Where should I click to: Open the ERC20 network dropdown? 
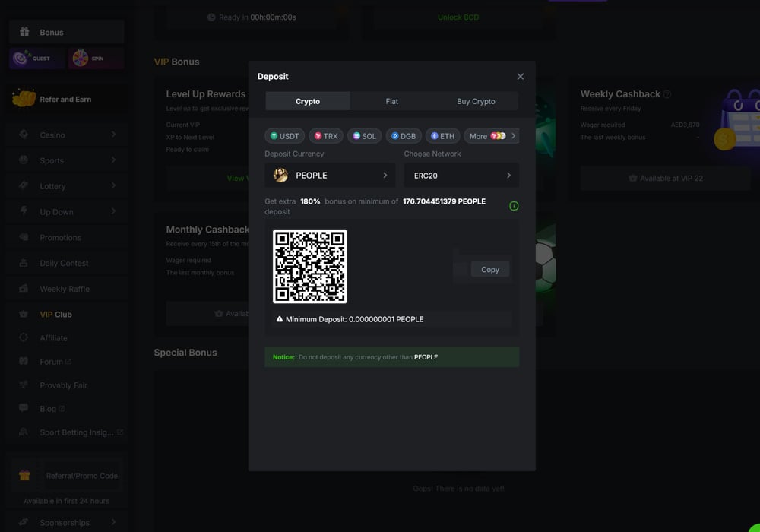[461, 176]
